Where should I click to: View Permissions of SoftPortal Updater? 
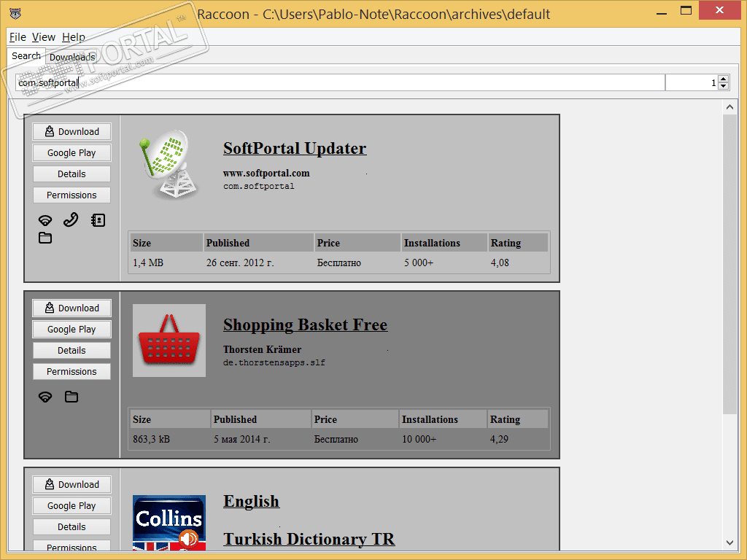coord(71,195)
